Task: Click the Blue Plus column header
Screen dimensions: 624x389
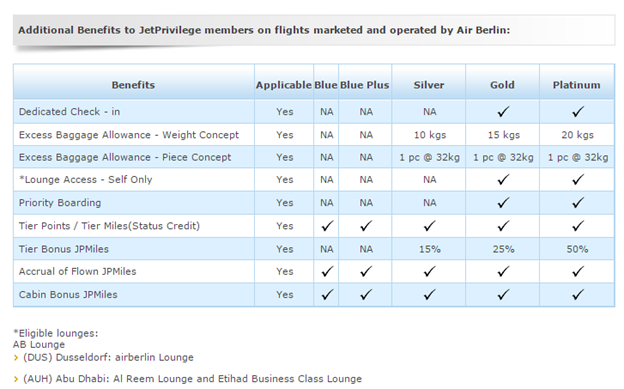Action: (365, 85)
